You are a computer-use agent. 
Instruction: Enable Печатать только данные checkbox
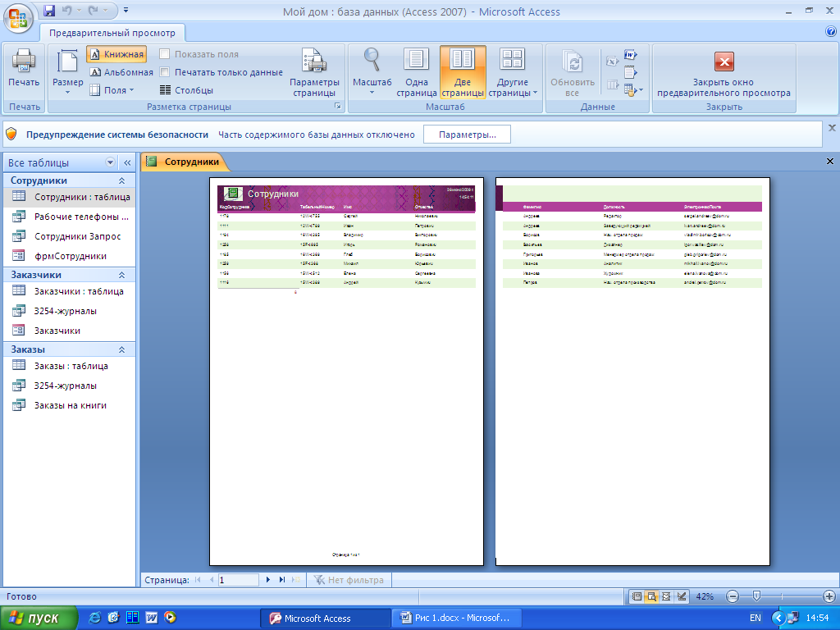coord(165,72)
